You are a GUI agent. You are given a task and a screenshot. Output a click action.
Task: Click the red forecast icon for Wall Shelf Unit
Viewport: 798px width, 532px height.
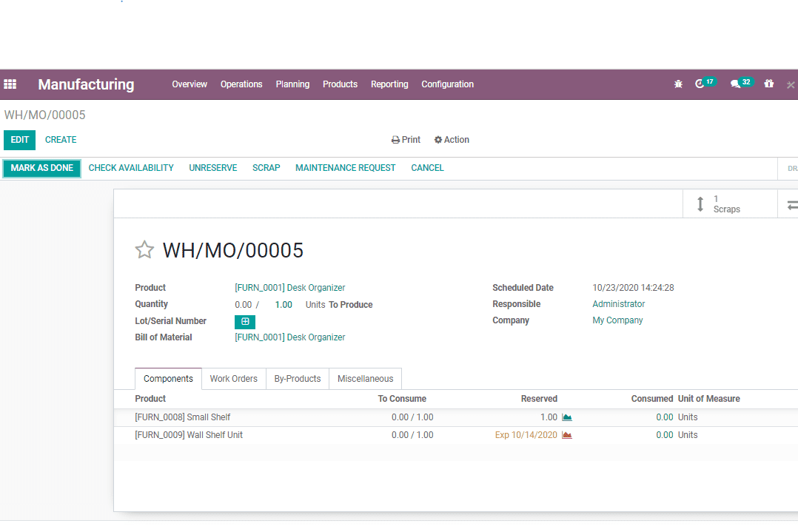click(566, 435)
